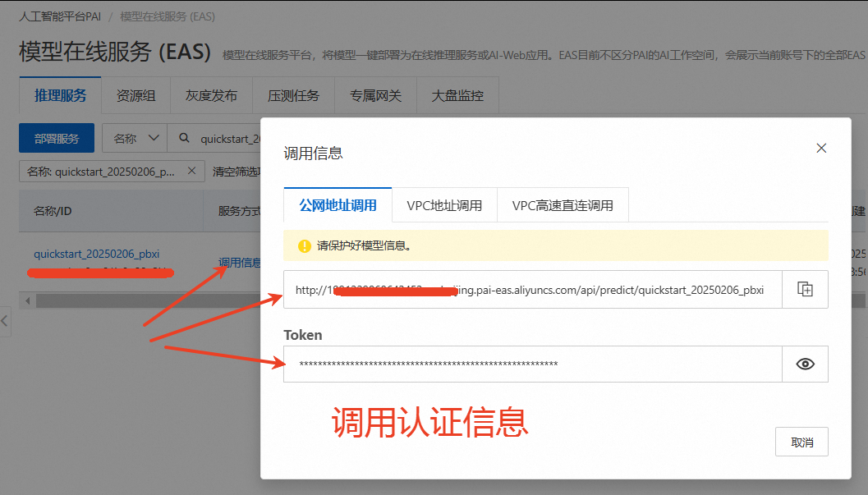This screenshot has width=868, height=495.
Task: Switch to the VPC高速直连调用 tab
Action: point(563,206)
